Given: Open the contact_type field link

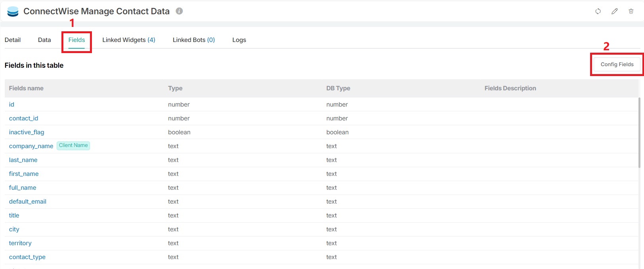Looking at the screenshot, I should [x=27, y=257].
